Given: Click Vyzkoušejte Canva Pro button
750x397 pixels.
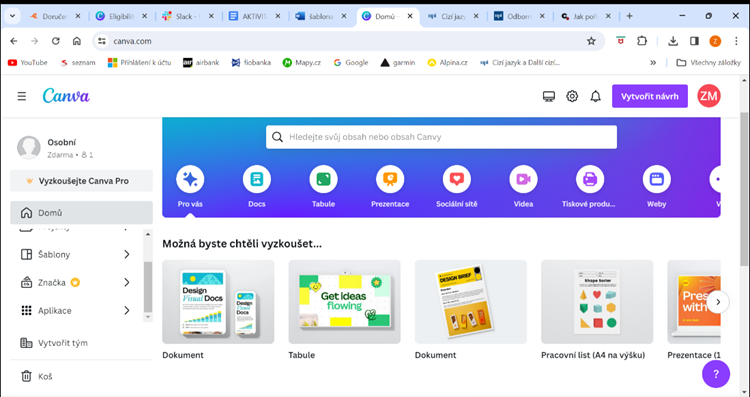Looking at the screenshot, I should pos(81,181).
